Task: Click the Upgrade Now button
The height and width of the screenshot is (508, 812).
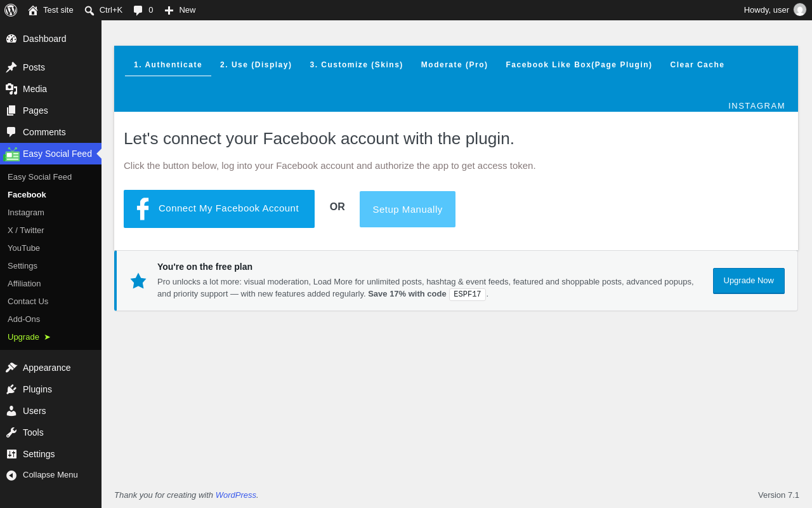Action: coord(749,281)
